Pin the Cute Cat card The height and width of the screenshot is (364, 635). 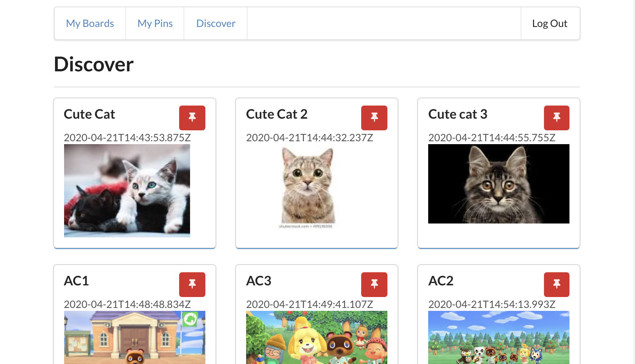pos(192,118)
